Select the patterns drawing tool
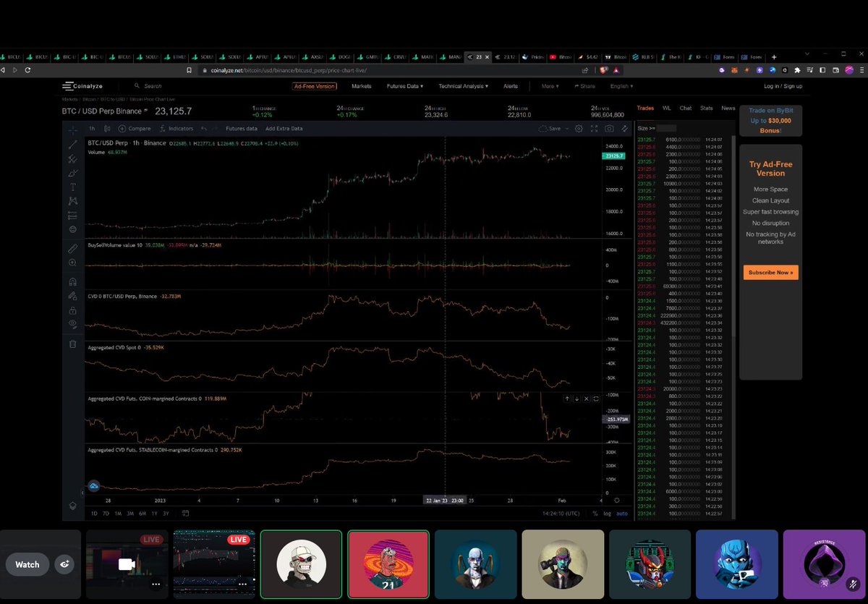868x604 pixels. [x=72, y=200]
